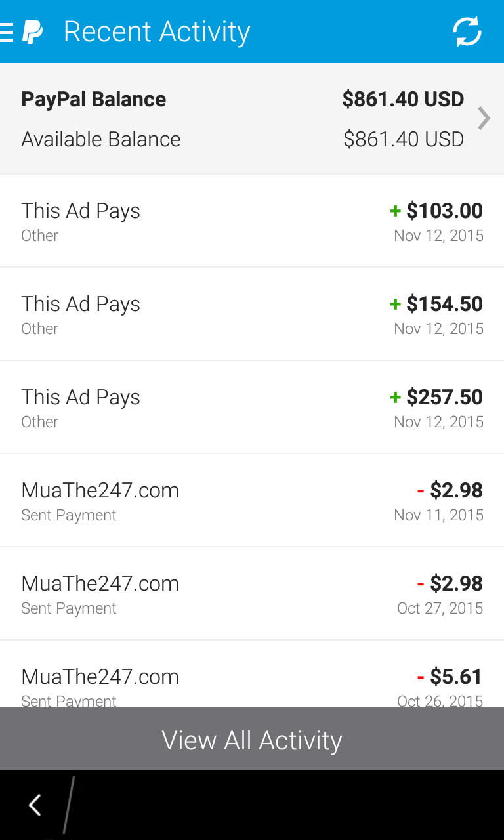
Task: Open the $103.00 This Ad Pays transaction
Action: point(252,221)
